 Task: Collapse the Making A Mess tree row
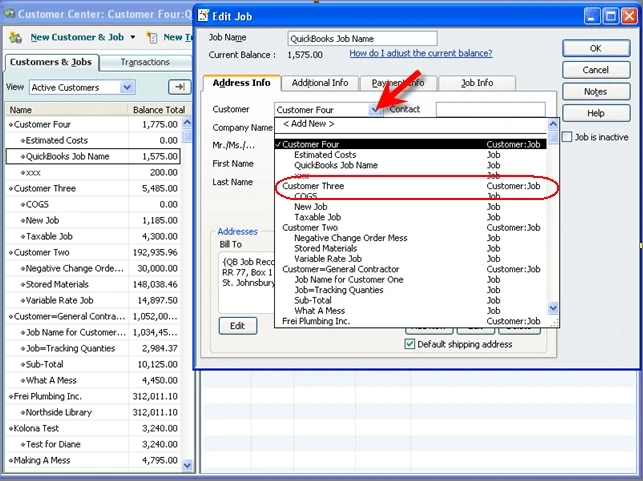click(11, 460)
